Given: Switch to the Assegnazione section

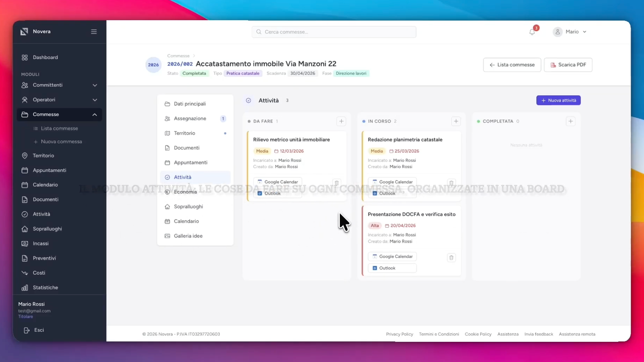Looking at the screenshot, I should click(x=195, y=119).
